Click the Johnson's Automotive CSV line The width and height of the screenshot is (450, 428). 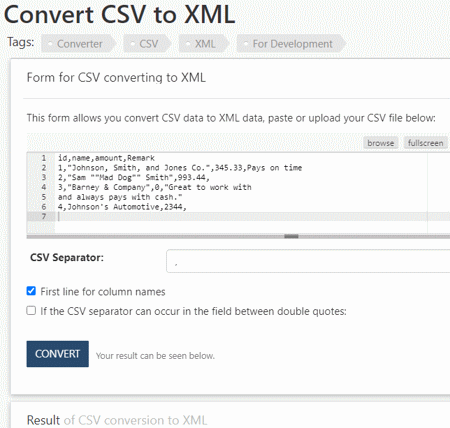pyautogui.click(x=122, y=207)
